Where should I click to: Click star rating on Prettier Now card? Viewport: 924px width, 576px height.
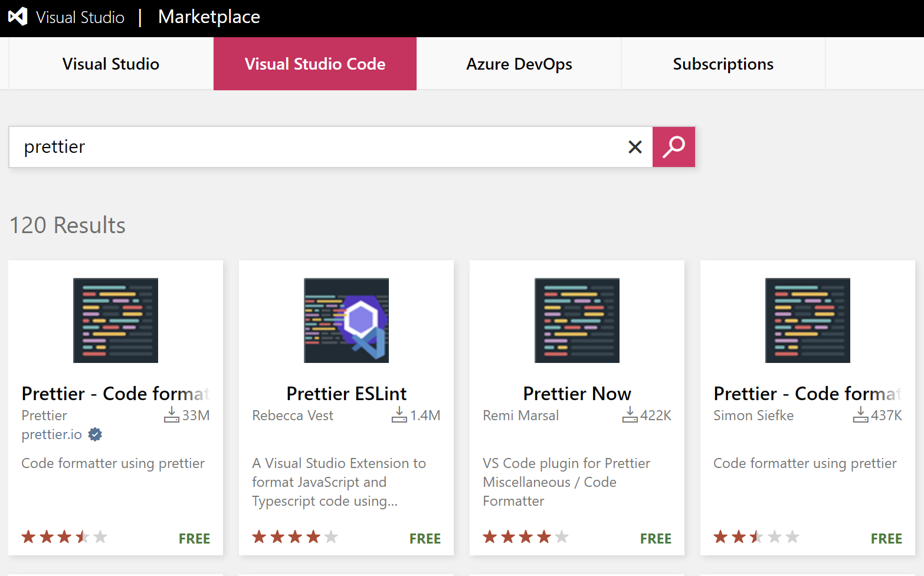pos(526,537)
